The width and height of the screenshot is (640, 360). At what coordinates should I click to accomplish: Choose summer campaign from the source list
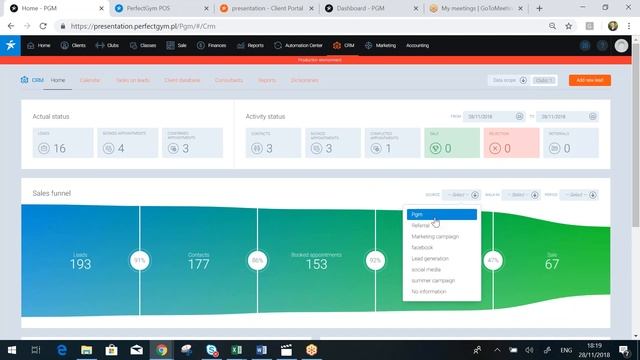(x=442, y=280)
